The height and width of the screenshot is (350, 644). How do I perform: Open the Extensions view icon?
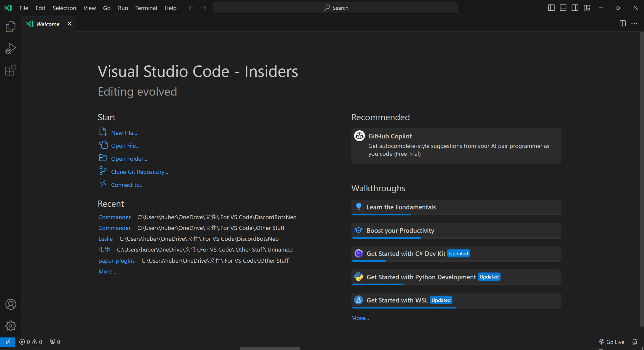(10, 70)
